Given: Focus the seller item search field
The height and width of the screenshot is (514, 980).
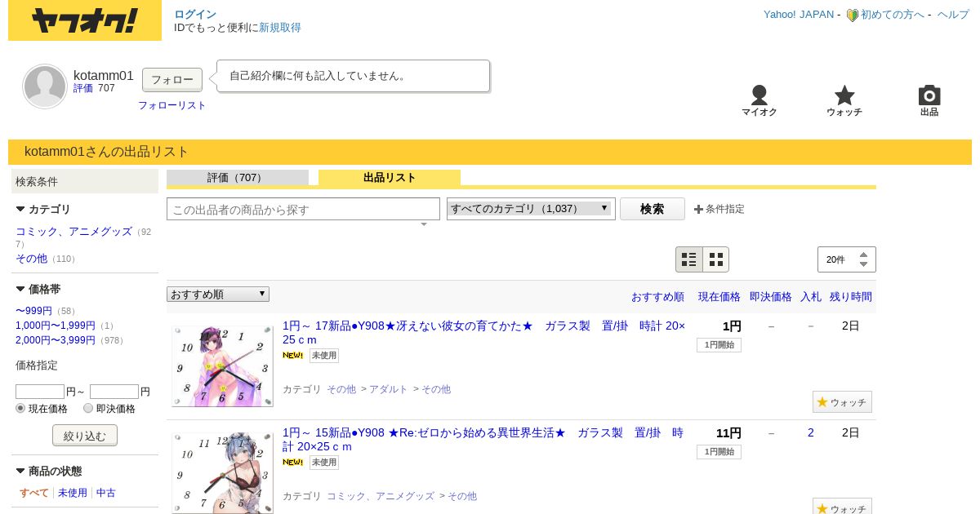Looking at the screenshot, I should pos(303,209).
